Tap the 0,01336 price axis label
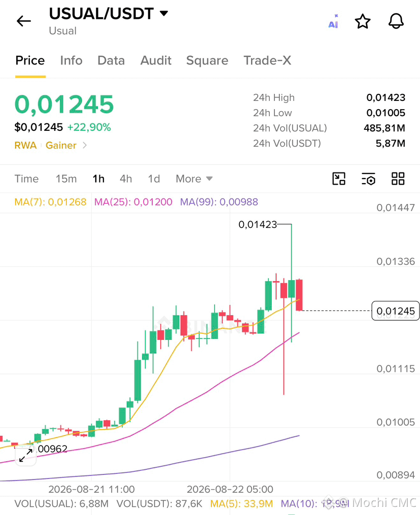Viewport: 420px width, 515px height. (396, 261)
